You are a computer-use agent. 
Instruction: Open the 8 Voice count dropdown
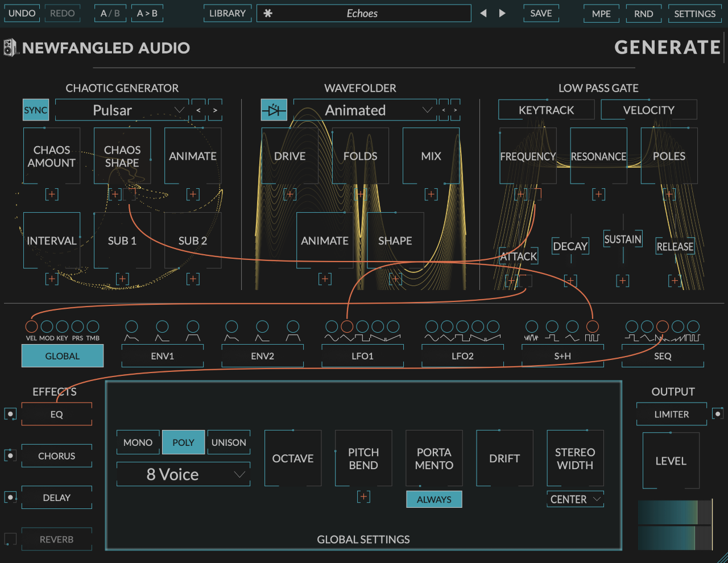183,474
